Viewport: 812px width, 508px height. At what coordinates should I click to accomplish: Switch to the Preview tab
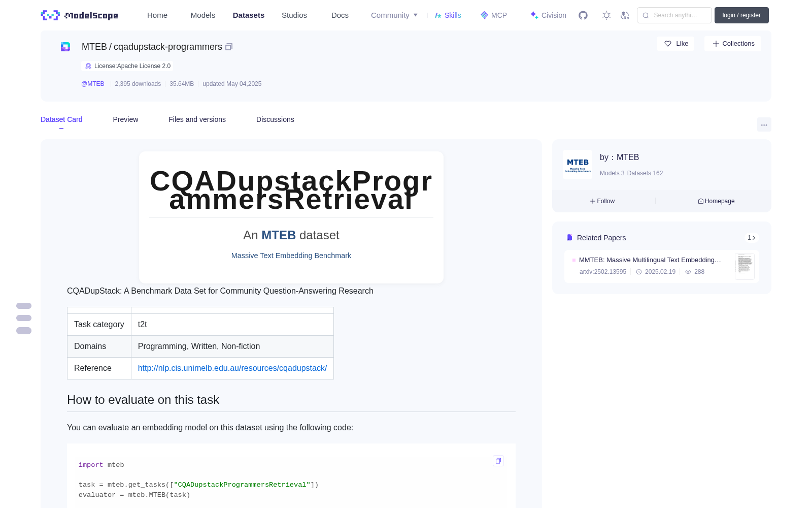point(125,119)
